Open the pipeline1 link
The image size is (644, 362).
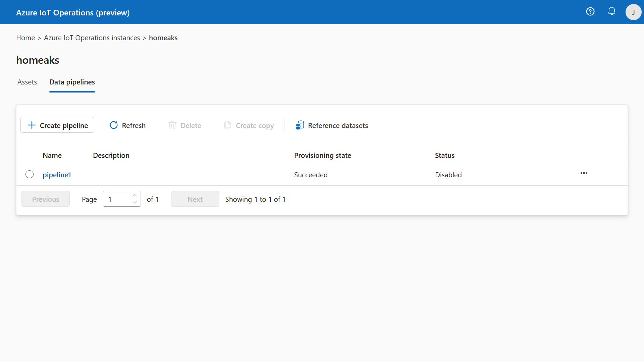point(57,175)
